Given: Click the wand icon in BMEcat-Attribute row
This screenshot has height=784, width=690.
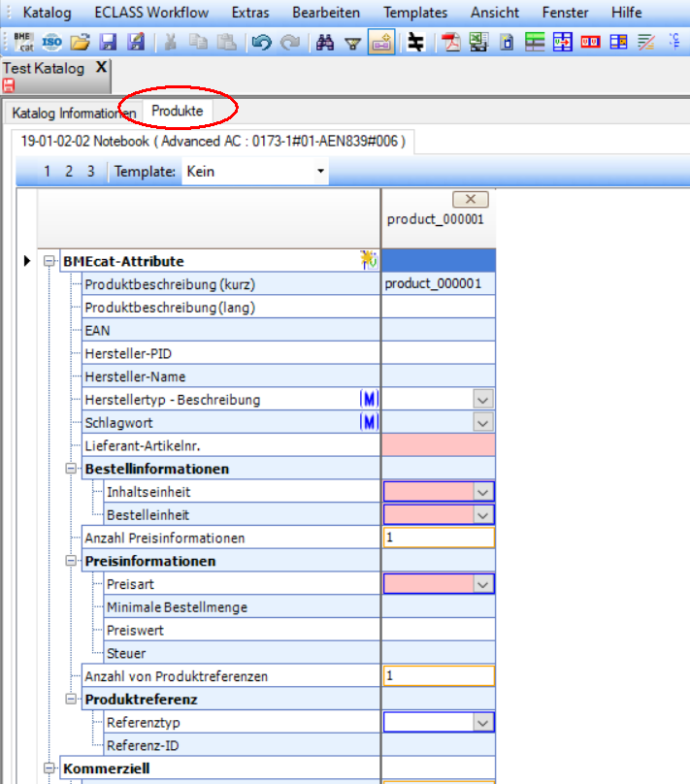Looking at the screenshot, I should 369,260.
